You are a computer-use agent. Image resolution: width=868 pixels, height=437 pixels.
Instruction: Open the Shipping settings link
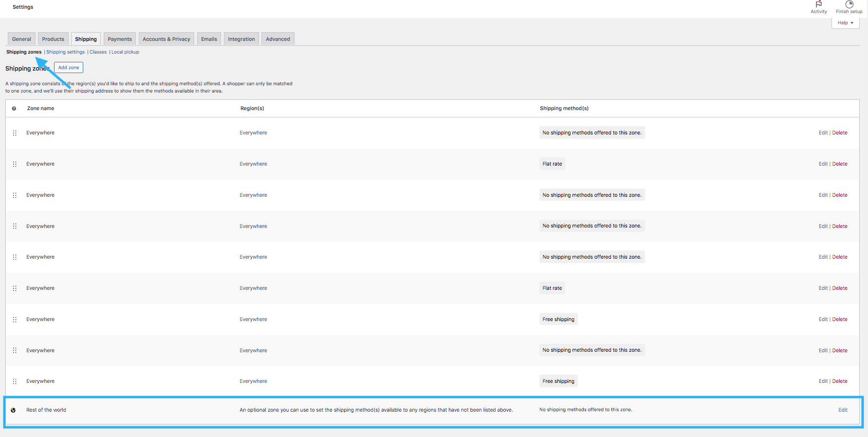(x=65, y=52)
